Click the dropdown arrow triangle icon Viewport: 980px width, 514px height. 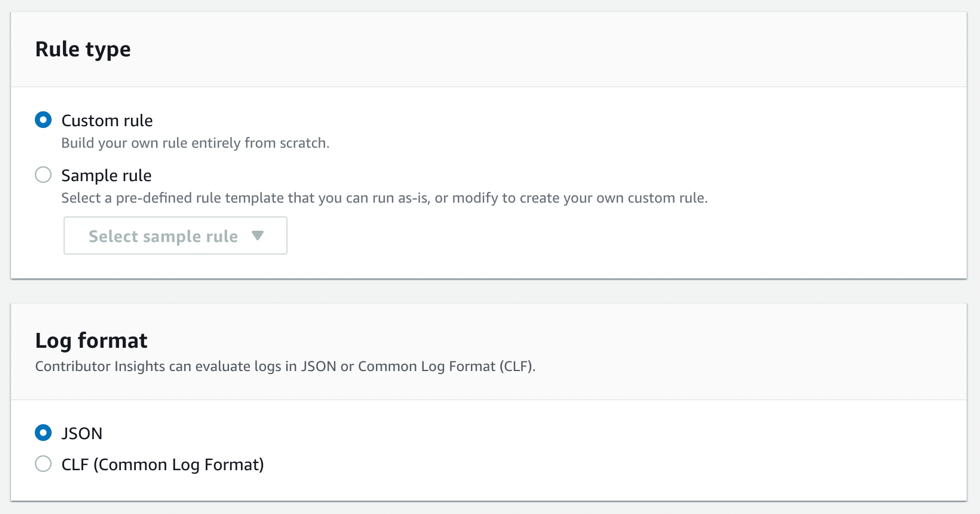(x=258, y=236)
